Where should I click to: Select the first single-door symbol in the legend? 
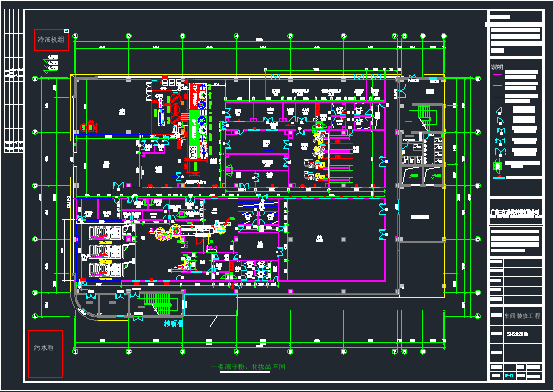coord(499,111)
